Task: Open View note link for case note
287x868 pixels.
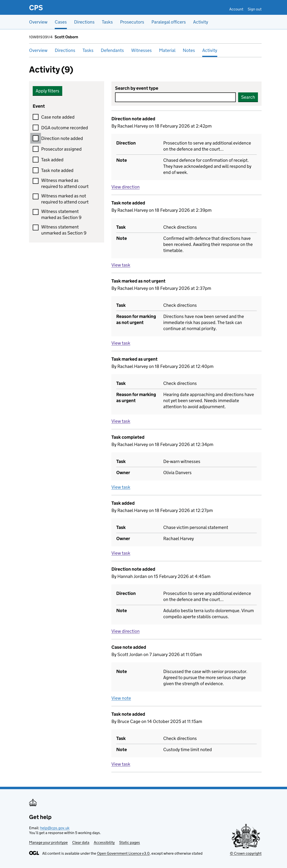Action: coord(121,698)
